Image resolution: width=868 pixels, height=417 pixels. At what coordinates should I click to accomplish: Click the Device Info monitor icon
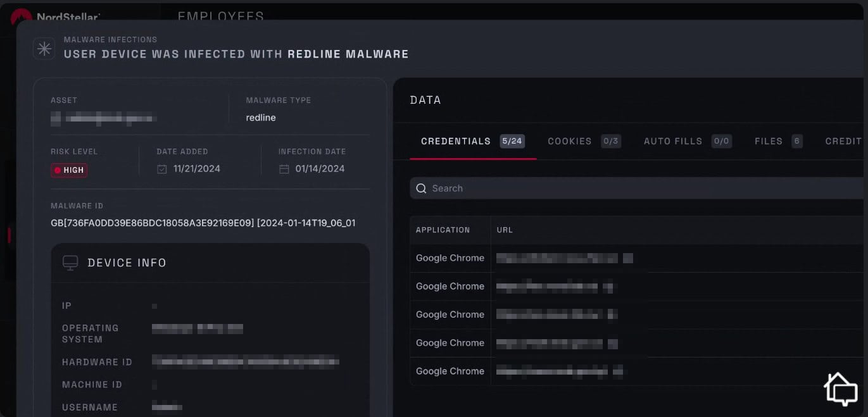(70, 263)
